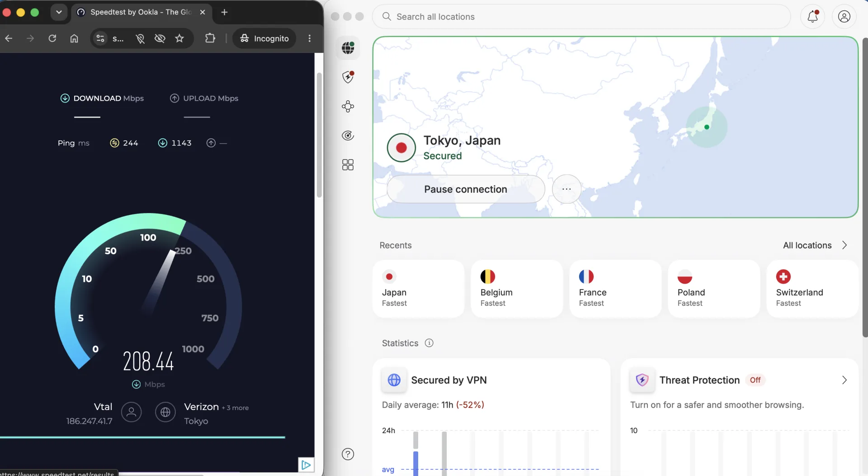Bookmark this page with star icon
The image size is (868, 476).
coord(179,38)
